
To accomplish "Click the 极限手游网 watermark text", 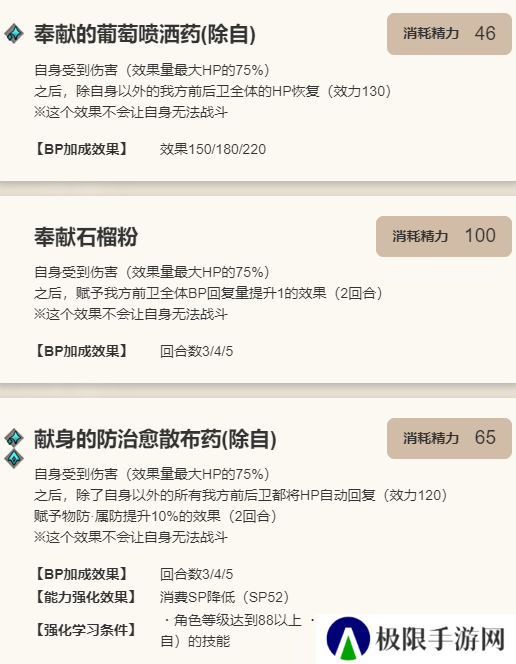I will (x=440, y=639).
